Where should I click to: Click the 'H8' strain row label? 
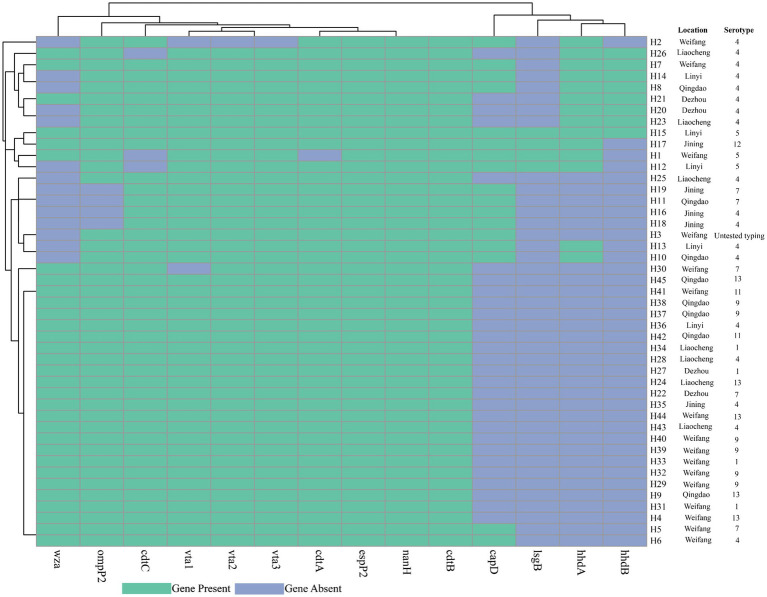click(655, 87)
